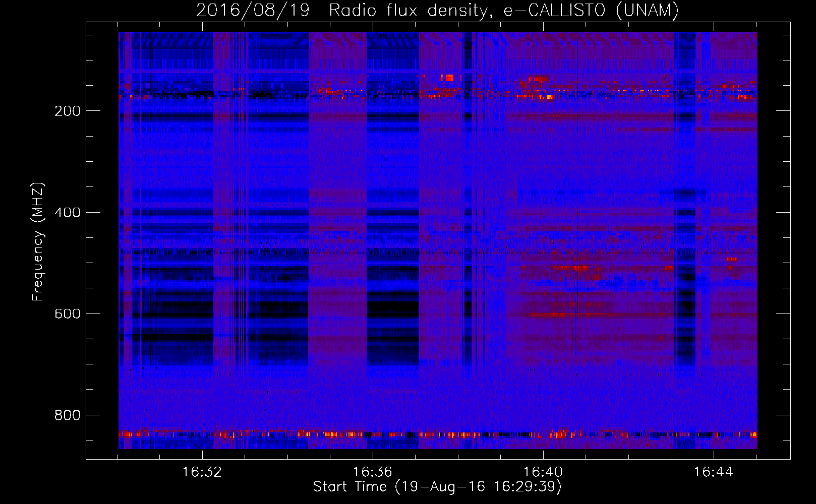
Task: Click the 600 frequency tick label
Action: (x=67, y=313)
